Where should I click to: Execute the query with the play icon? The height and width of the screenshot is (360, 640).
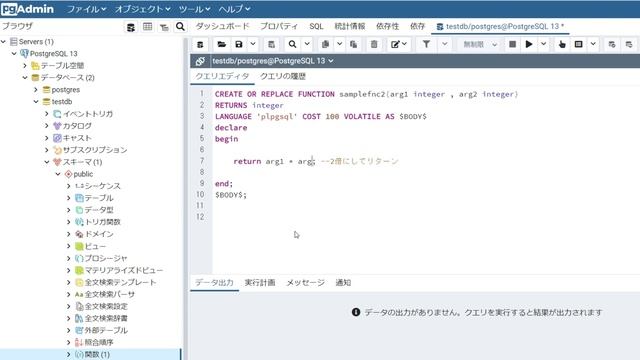click(529, 44)
